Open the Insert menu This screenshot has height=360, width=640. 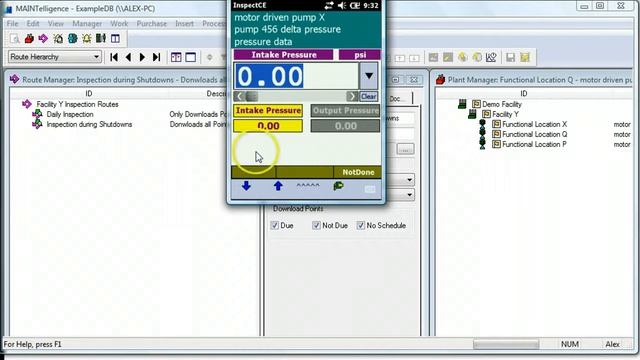tap(184, 24)
